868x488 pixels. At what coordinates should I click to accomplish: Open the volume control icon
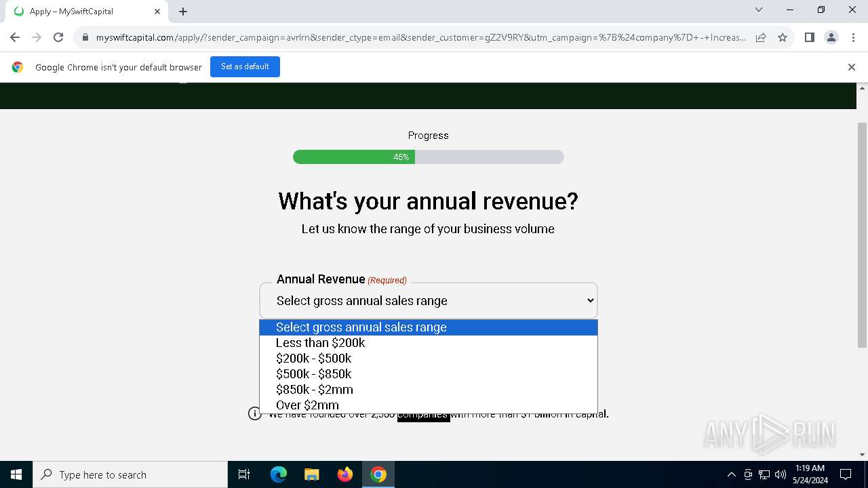pyautogui.click(x=781, y=474)
